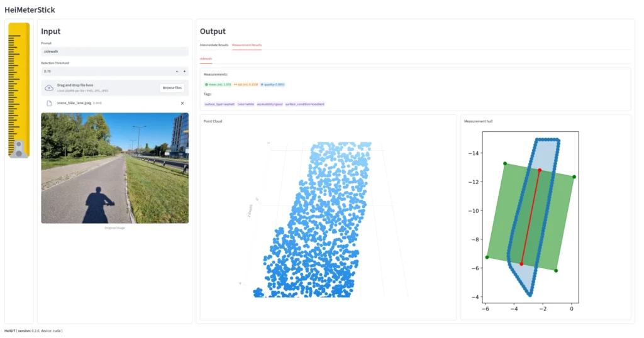644x338 pixels.
Task: Click the Point Cloud 3D plot
Action: (x=328, y=219)
